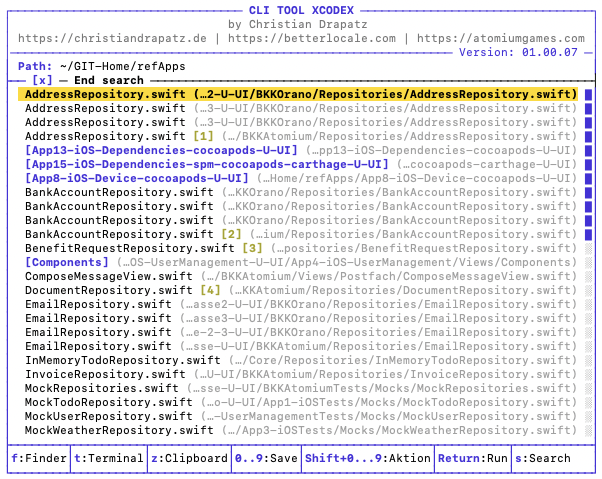This screenshot has width=602, height=479.
Task: Select MockUserRepository.swift row
Action: pyautogui.click(x=301, y=416)
